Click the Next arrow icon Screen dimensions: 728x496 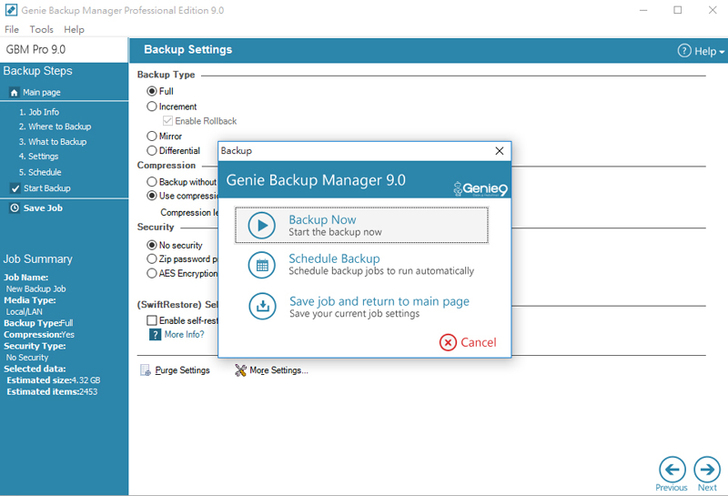tap(707, 468)
